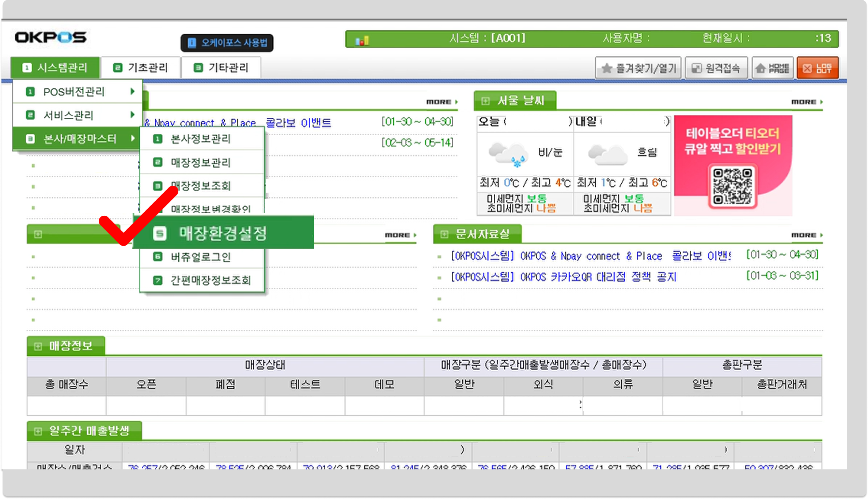Viewport: 868px width, 499px height.
Task: Expand the POS버전관리 submenu arrow
Action: coord(132,91)
